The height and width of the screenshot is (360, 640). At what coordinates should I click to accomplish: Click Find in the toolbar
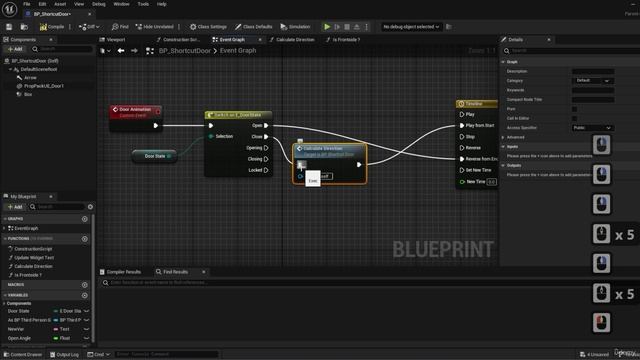[x=120, y=27]
